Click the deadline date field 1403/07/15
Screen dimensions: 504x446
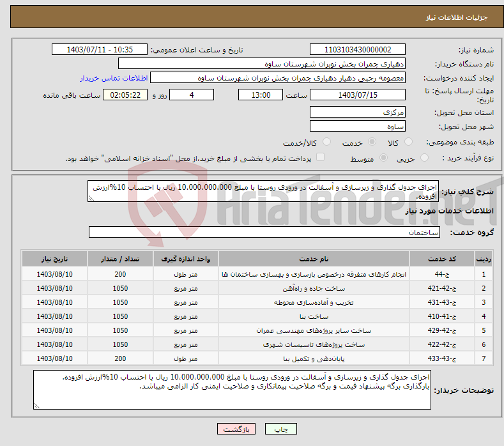tap(358, 95)
